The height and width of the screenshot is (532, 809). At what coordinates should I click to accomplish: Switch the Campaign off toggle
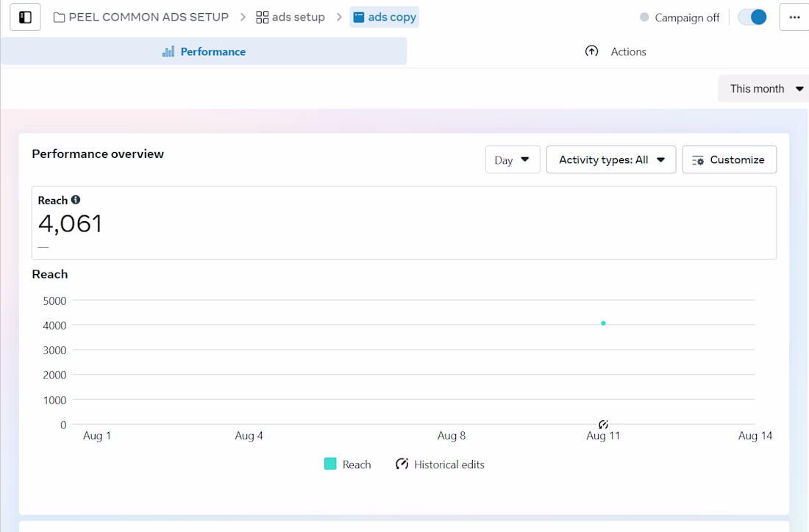pos(752,17)
